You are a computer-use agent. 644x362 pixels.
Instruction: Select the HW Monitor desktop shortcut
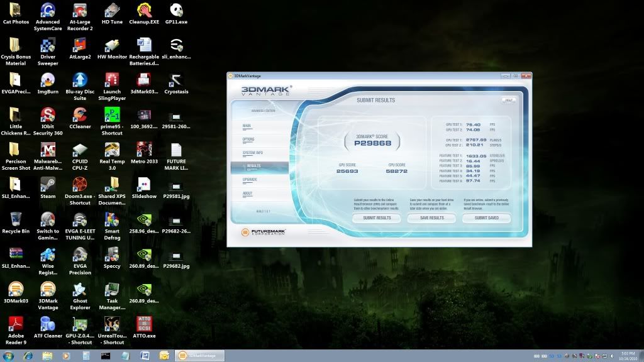click(x=112, y=45)
